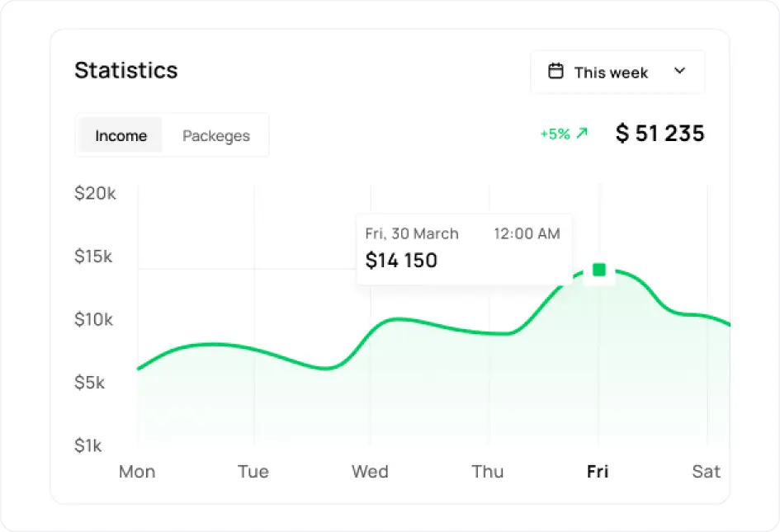The height and width of the screenshot is (532, 780).
Task: Click the green upward trend arrow icon
Action: coord(582,134)
